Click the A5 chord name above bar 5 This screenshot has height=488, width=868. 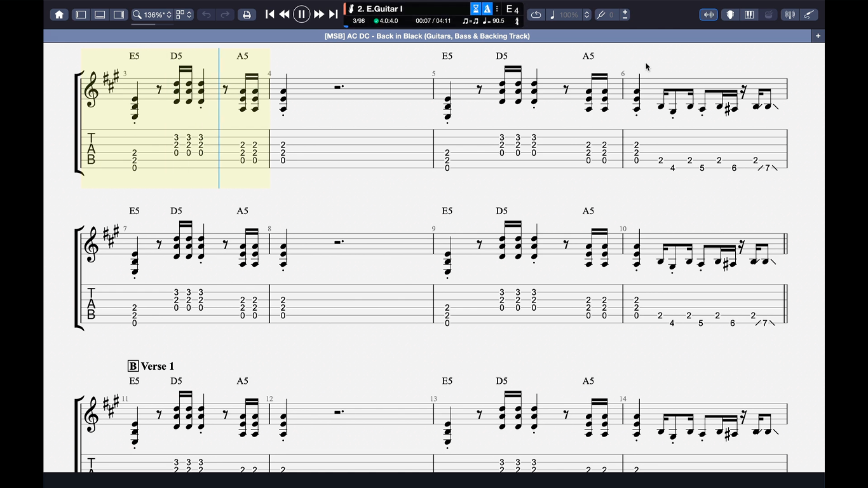tap(588, 56)
